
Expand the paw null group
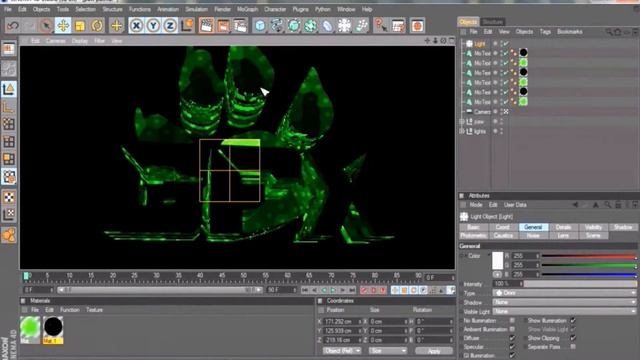(x=462, y=122)
